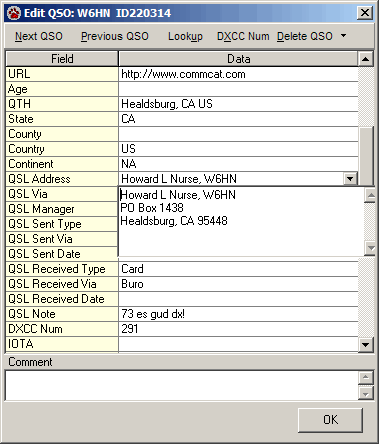Screen dimensions: 379x444
Task: Go to Next QSO
Action: tap(39, 36)
